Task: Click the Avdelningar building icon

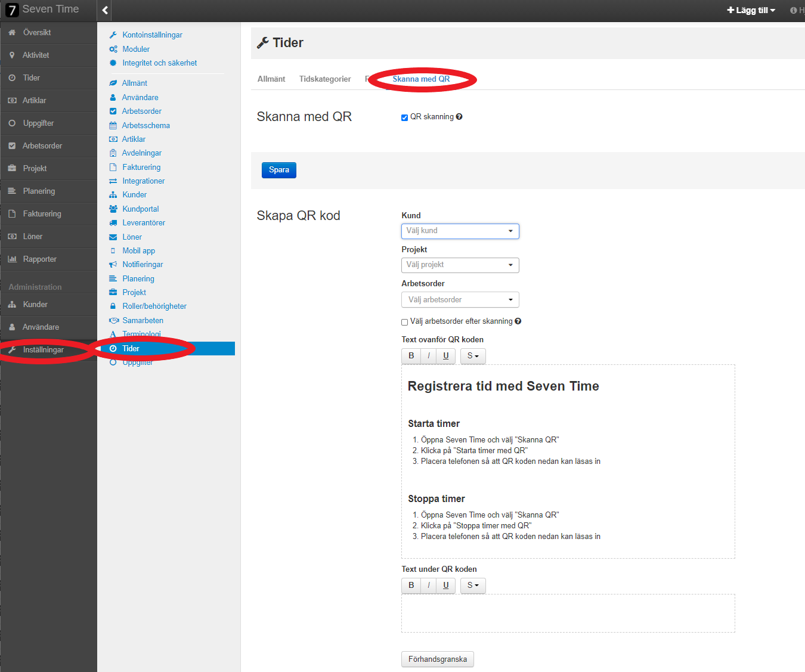Action: tap(113, 153)
